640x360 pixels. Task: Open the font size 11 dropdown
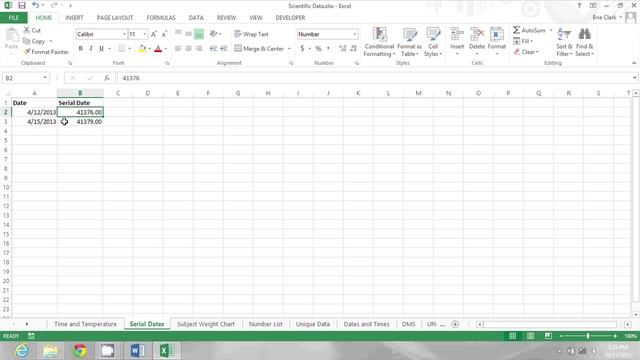[144, 34]
